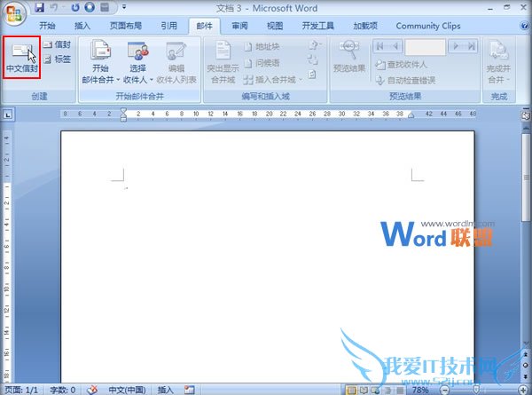Click 编辑收件人列表 button

tap(176, 61)
